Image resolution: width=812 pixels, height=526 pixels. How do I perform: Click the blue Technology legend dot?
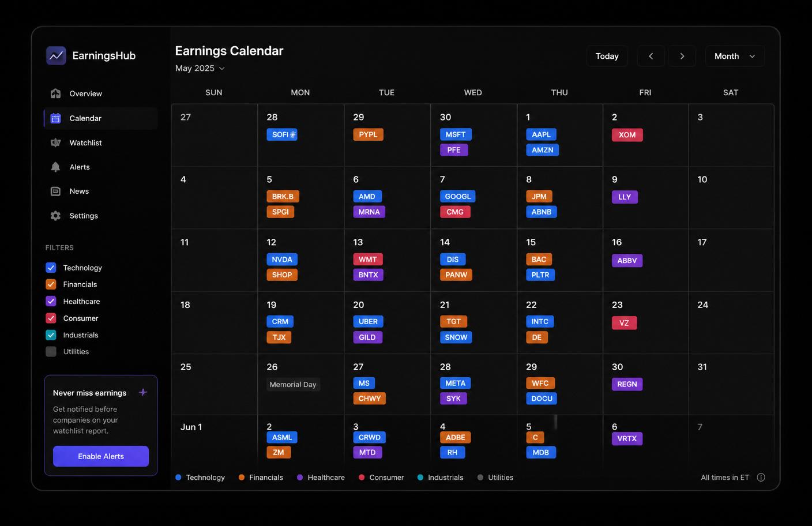[178, 477]
